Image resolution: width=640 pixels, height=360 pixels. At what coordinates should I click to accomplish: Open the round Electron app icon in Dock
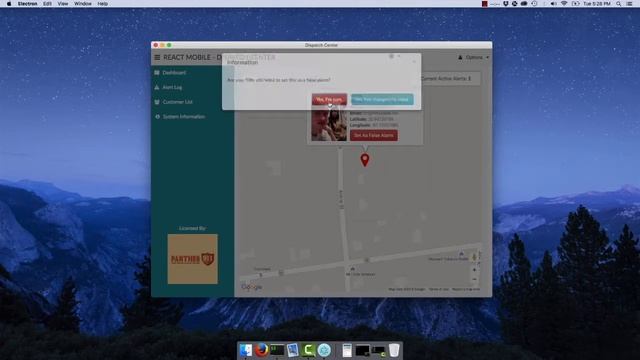point(324,350)
